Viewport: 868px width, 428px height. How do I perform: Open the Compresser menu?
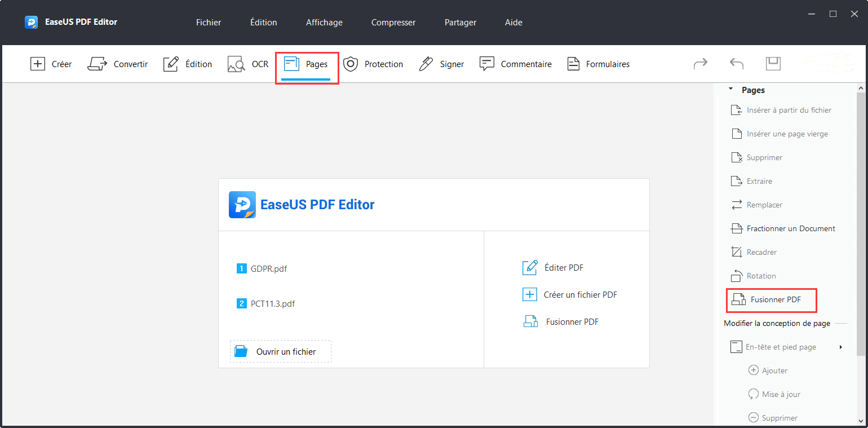click(393, 23)
